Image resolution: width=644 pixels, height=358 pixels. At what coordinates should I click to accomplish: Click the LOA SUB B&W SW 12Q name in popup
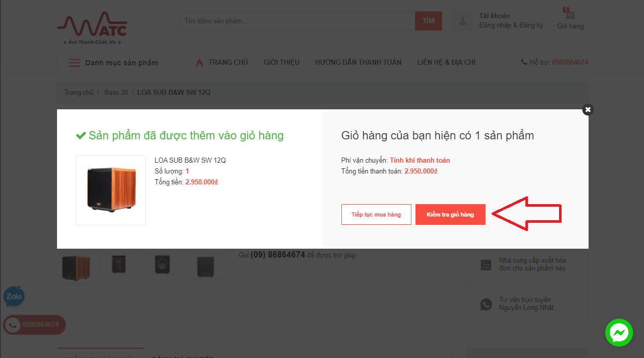click(190, 160)
